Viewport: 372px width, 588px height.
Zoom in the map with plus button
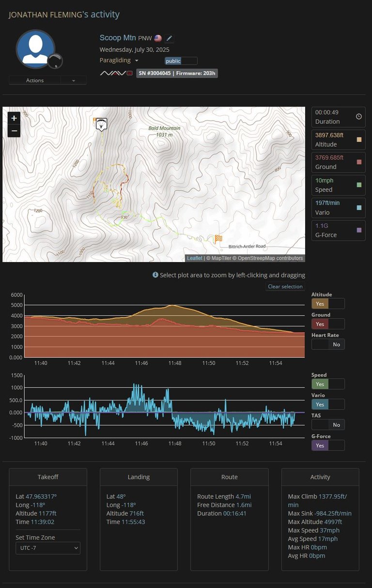click(14, 118)
